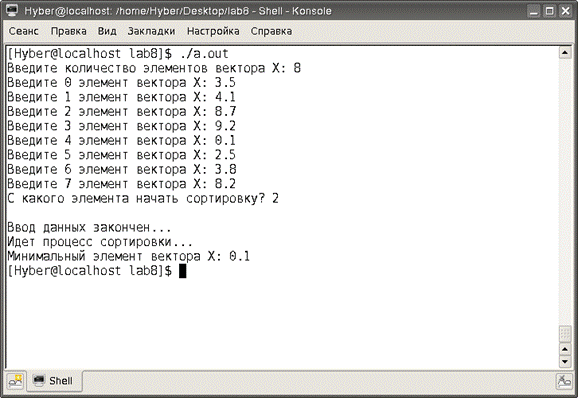Click the line 'Введите 2 элемент вектора X: 8.7'
Screen dimensions: 578x398
pyautogui.click(x=122, y=111)
